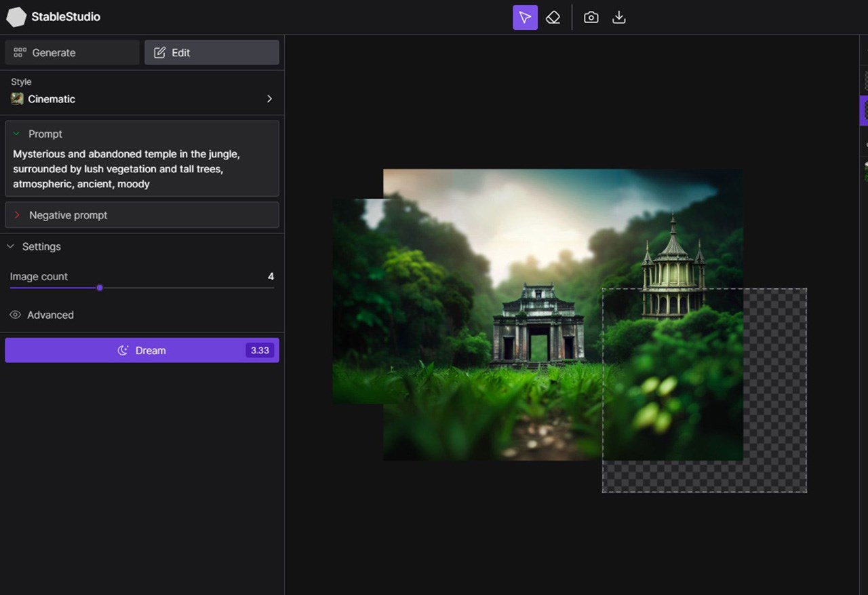Select the highlighted purple layer in right panel
The image size is (868, 595).
click(x=864, y=111)
